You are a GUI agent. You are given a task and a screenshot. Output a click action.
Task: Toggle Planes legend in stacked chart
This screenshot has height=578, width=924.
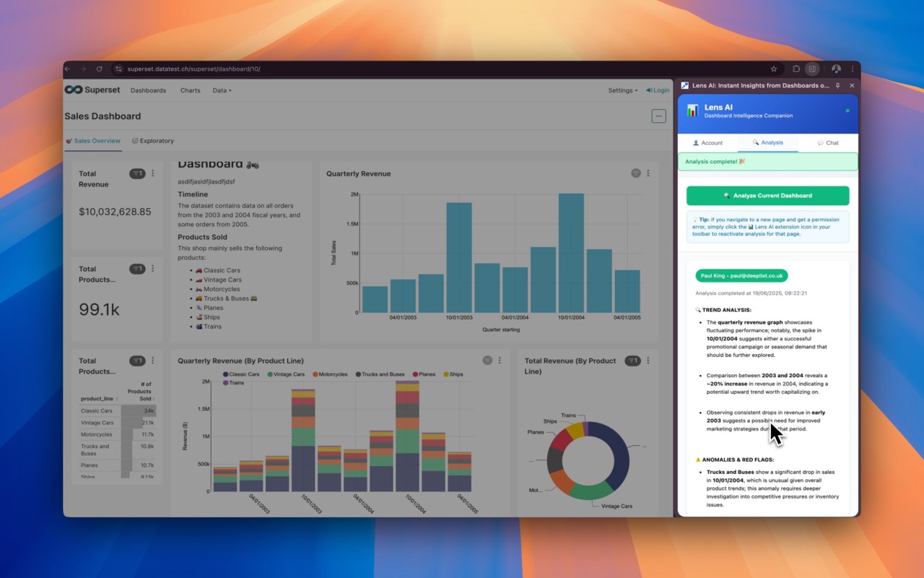pyautogui.click(x=424, y=374)
